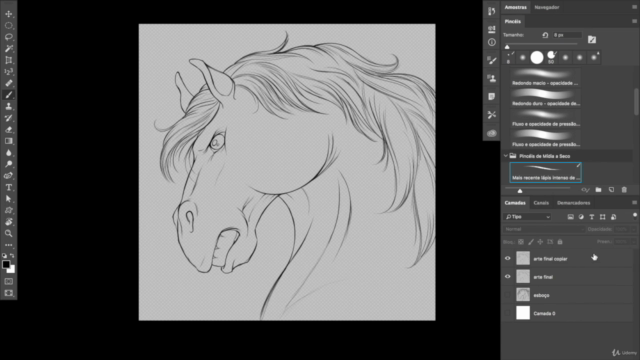Open the collapsed Brush Settings panel icon
Screen dimensions: 640x360
point(491,60)
